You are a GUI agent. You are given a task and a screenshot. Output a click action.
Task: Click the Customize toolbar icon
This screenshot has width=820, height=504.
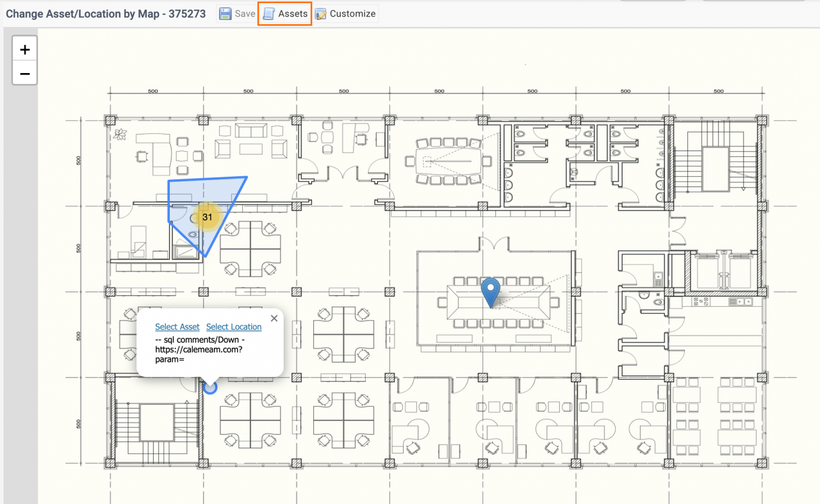point(321,13)
